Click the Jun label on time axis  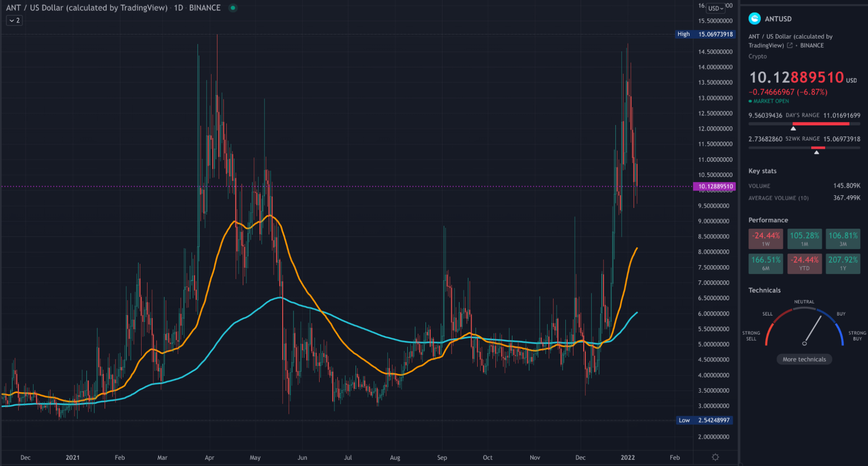tap(302, 457)
